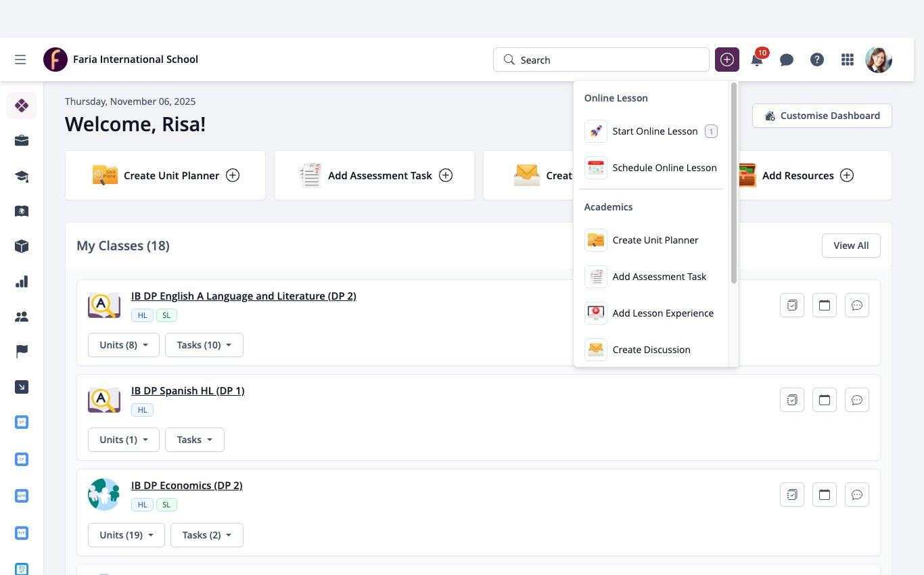Open the IB DP Spanish HL (DP 1) link
The width and height of the screenshot is (924, 575).
[x=188, y=390]
